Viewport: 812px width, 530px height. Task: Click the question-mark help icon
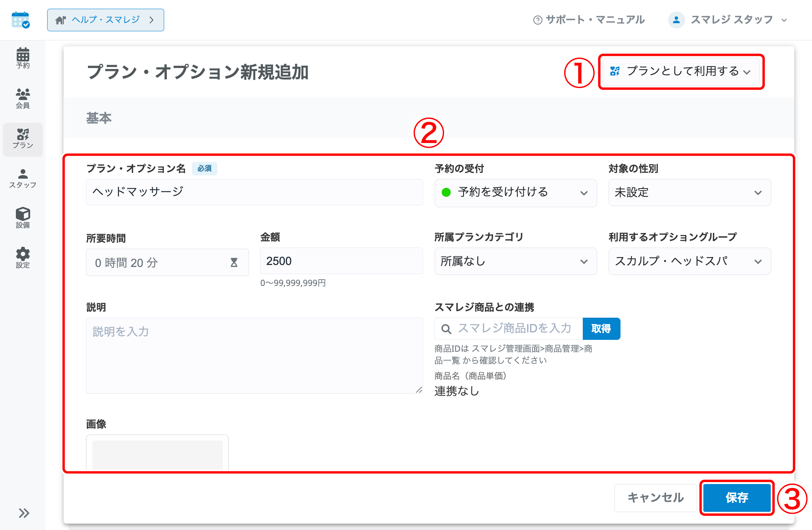pos(538,20)
